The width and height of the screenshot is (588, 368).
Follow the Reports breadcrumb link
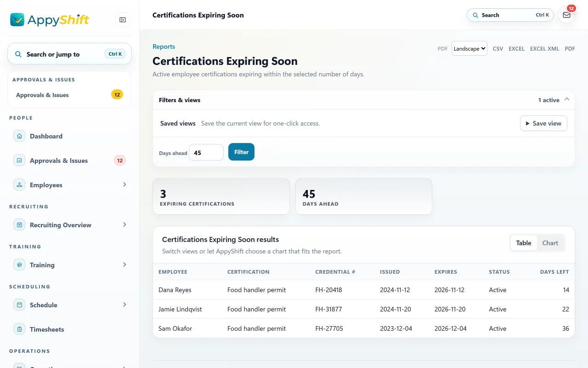(164, 46)
